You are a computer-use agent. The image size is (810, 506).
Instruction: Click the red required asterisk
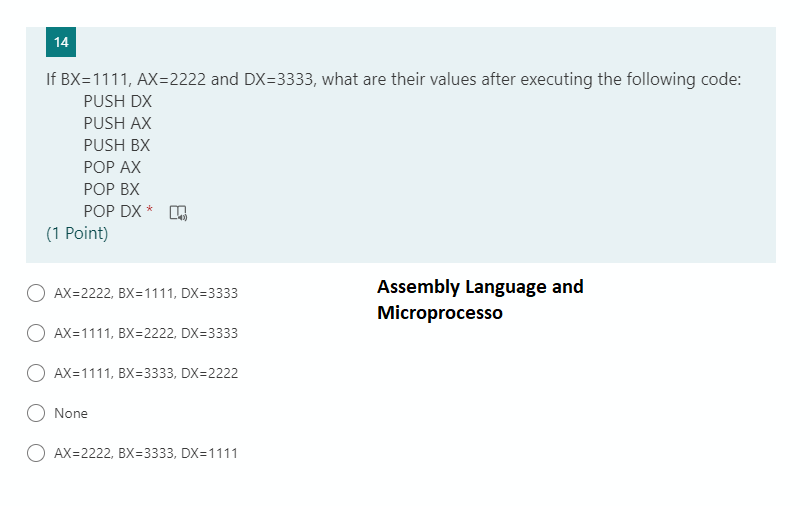click(x=149, y=209)
